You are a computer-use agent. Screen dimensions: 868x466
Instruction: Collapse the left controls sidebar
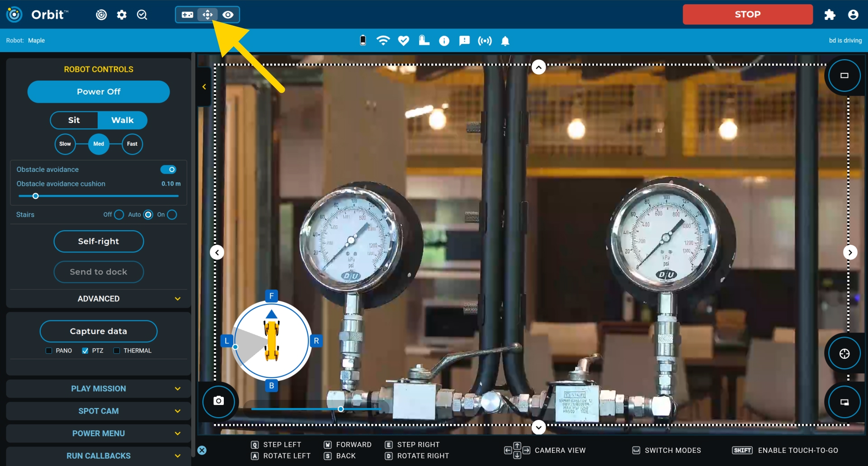(x=204, y=87)
